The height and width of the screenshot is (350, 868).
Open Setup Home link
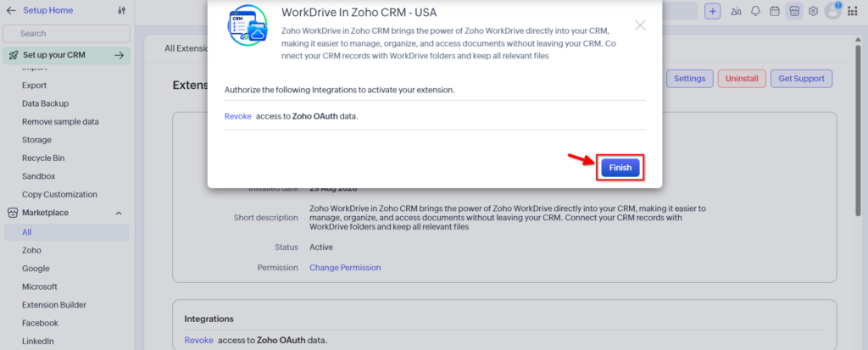click(47, 10)
